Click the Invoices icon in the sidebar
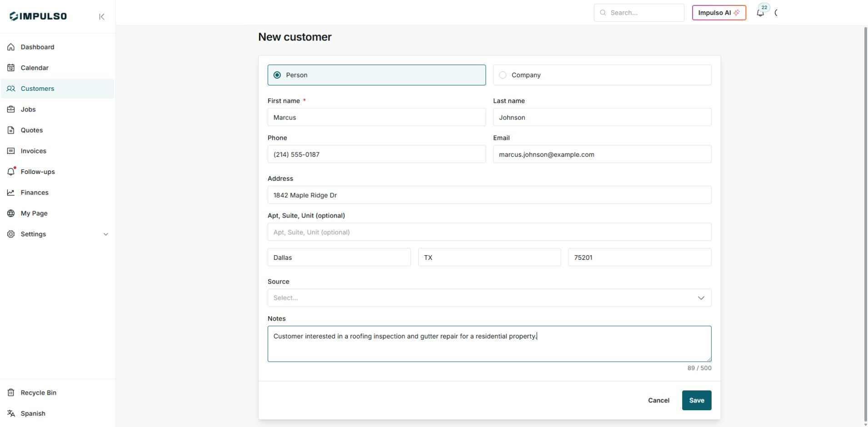868x427 pixels. click(x=11, y=151)
